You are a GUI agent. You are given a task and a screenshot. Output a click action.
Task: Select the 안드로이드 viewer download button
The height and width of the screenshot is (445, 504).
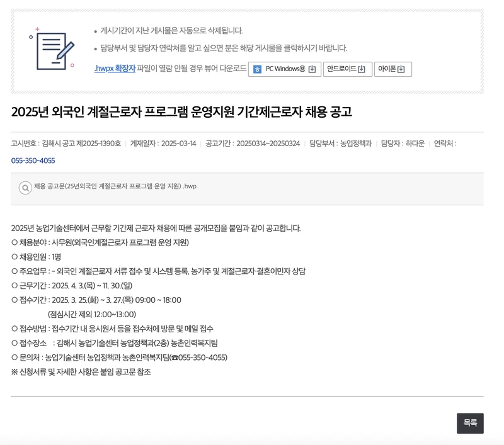click(x=346, y=69)
